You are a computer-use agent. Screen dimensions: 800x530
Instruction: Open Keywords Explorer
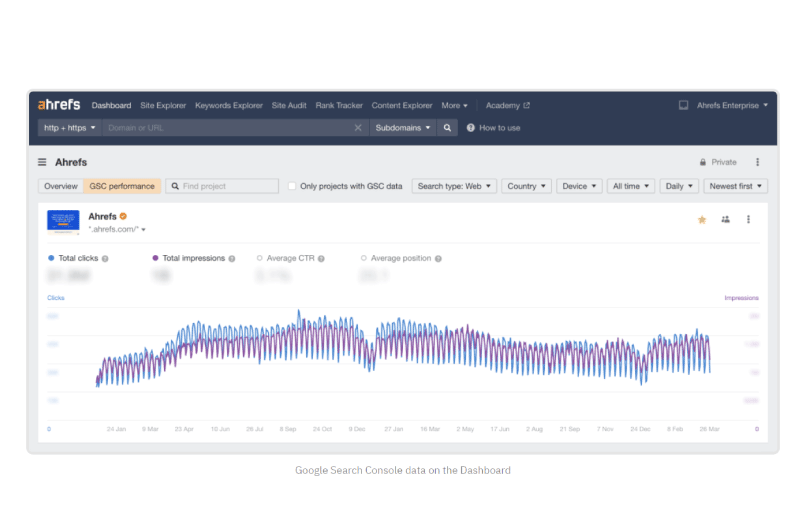pyautogui.click(x=229, y=105)
